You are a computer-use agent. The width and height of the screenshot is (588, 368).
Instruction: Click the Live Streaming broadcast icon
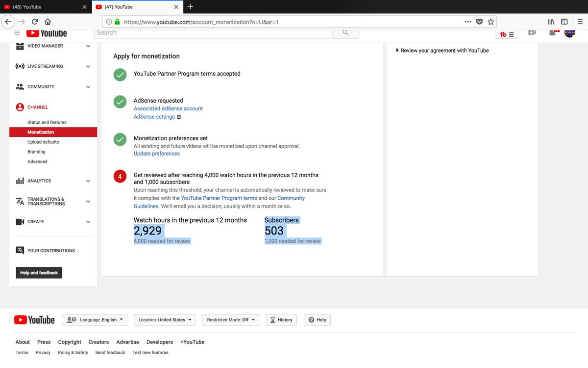click(x=20, y=66)
